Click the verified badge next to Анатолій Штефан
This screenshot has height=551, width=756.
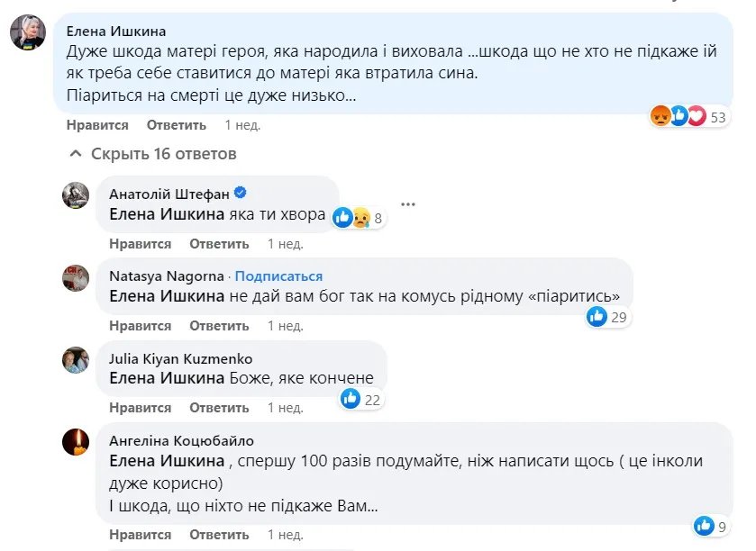[241, 193]
